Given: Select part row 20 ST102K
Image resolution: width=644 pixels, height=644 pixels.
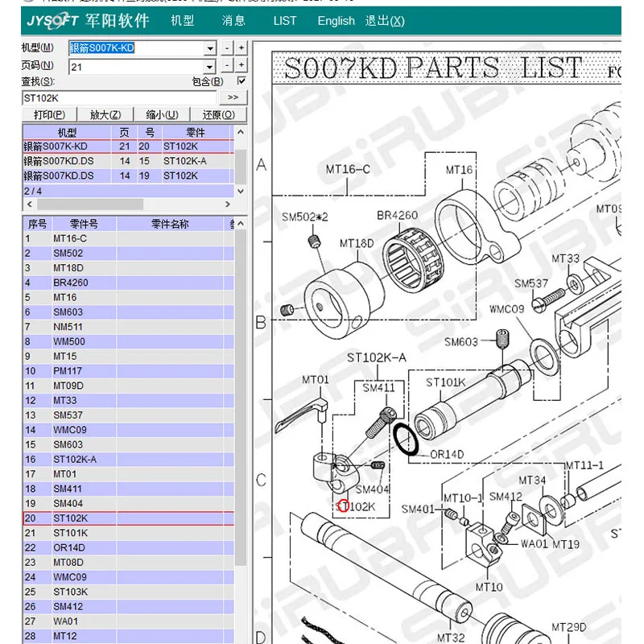Looking at the screenshot, I should (x=128, y=518).
